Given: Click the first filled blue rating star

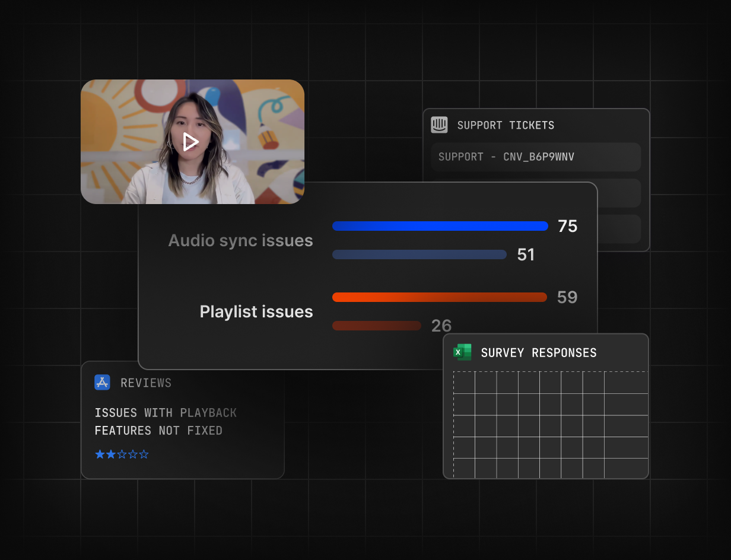Looking at the screenshot, I should (100, 454).
